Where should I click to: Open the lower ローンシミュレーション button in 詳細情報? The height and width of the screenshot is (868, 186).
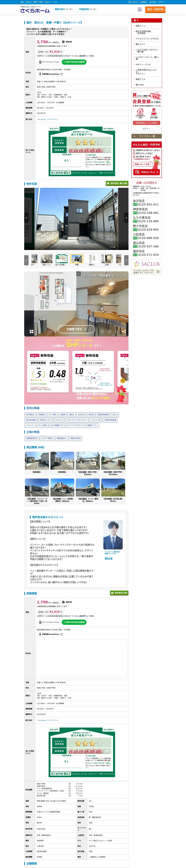click(x=49, y=622)
